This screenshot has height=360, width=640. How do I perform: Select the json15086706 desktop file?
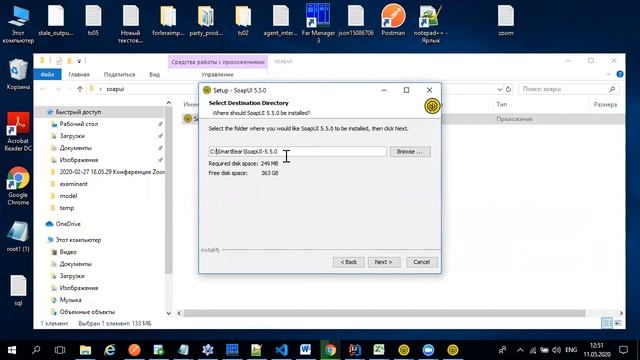(356, 20)
